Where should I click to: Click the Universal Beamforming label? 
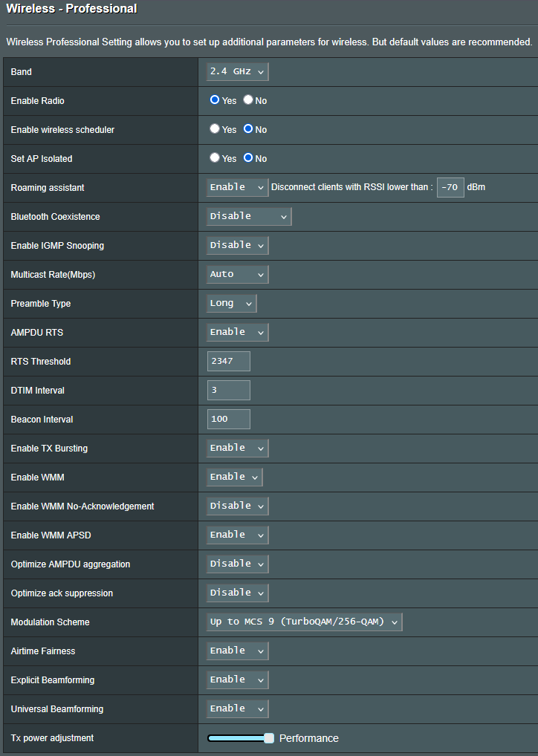[57, 708]
